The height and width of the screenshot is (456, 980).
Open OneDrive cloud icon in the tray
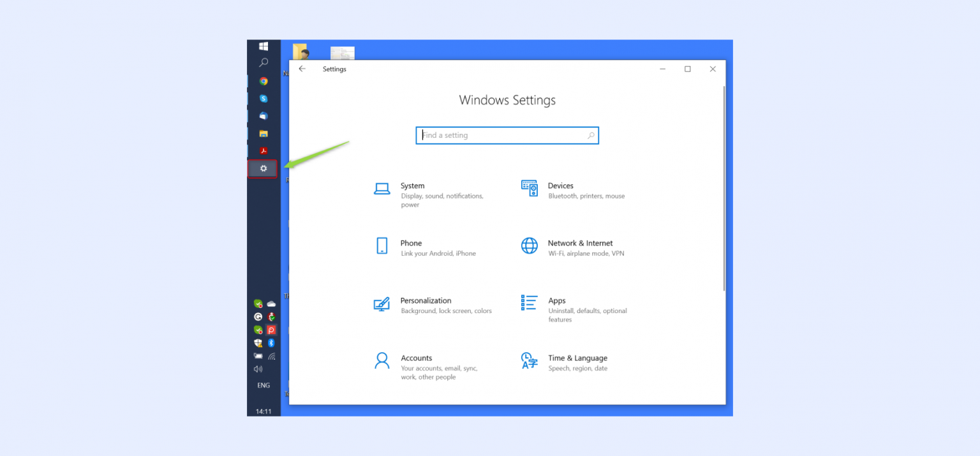(271, 304)
